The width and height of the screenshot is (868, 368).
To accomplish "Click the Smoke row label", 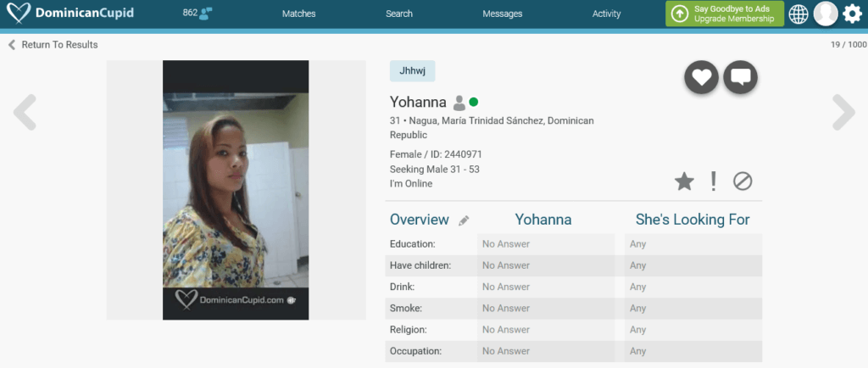I will point(404,309).
